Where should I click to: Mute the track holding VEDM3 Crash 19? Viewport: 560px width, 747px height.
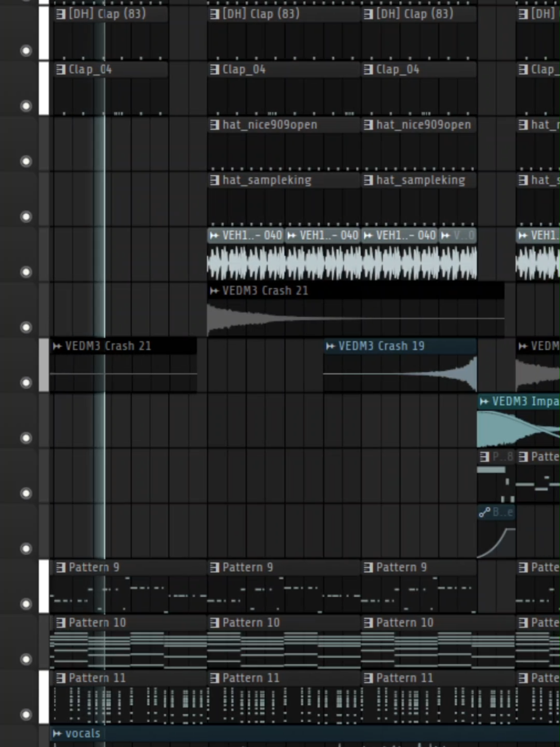click(26, 382)
